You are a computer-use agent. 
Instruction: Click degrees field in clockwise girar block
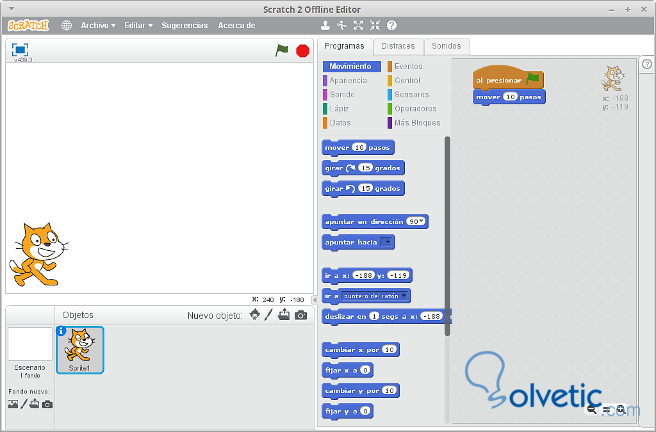point(365,168)
